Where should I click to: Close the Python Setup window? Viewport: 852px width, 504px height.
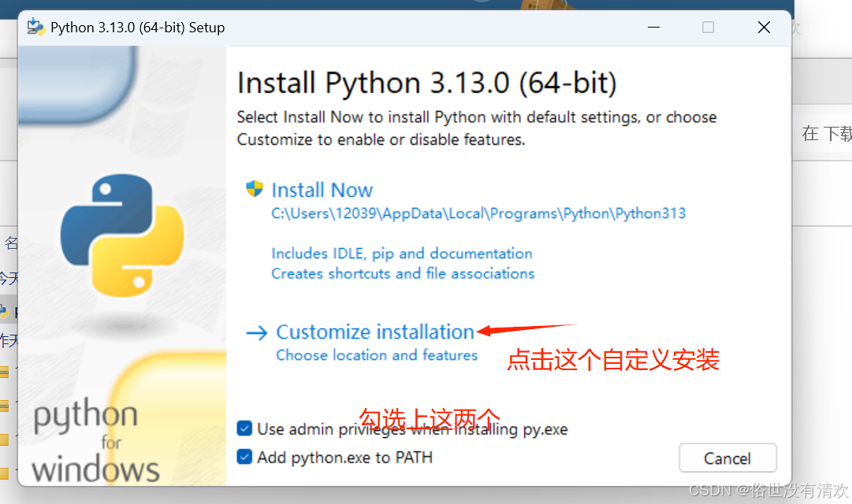[x=764, y=27]
